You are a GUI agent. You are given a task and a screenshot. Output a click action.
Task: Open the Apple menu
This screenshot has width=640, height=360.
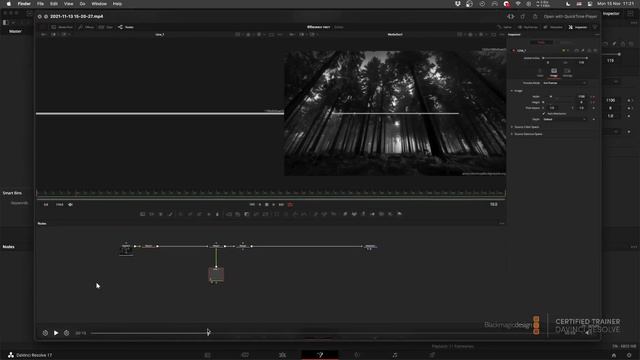(x=9, y=4)
